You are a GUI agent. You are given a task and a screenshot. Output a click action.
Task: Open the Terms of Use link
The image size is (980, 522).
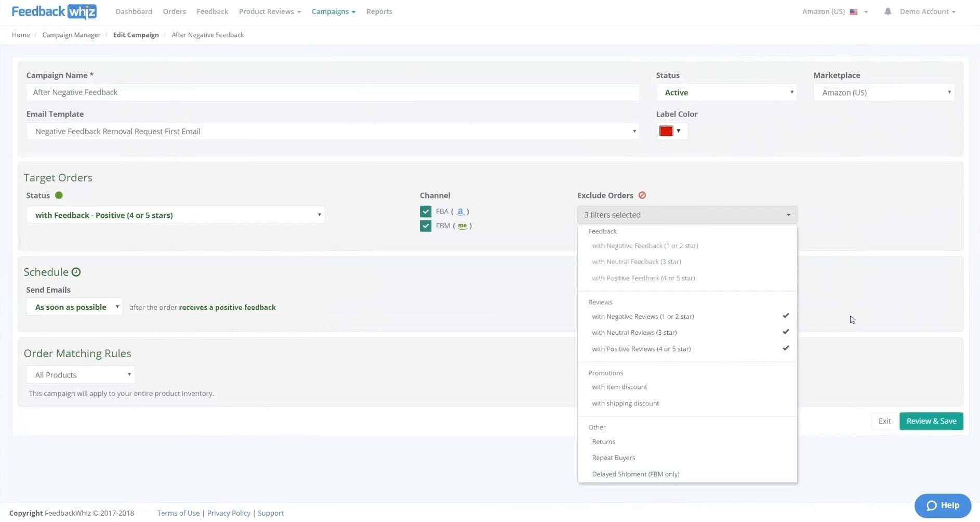coord(178,513)
